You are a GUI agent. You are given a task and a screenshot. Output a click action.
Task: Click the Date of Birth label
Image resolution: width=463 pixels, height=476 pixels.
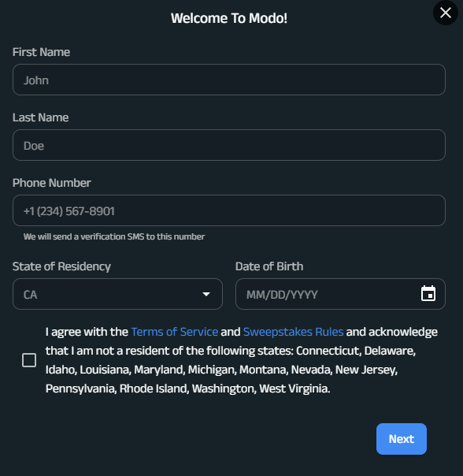(x=269, y=266)
